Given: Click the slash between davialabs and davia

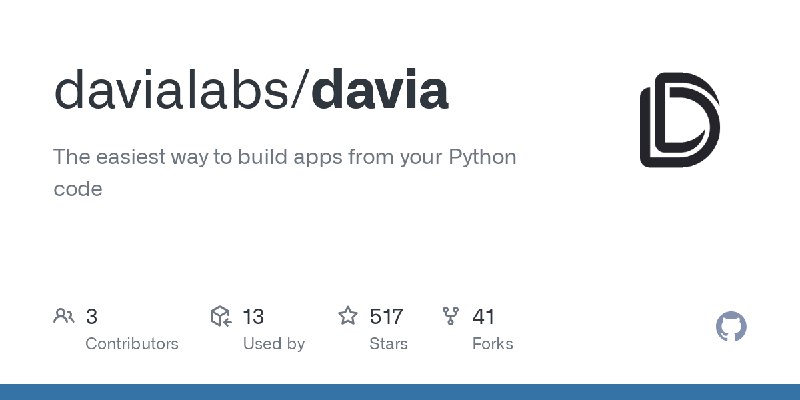Looking at the screenshot, I should point(301,91).
